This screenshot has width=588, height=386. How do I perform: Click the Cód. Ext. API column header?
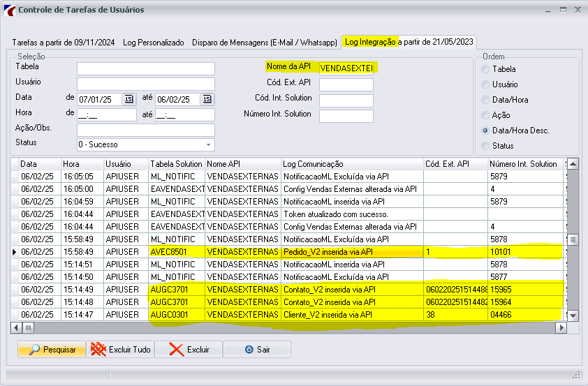point(455,164)
